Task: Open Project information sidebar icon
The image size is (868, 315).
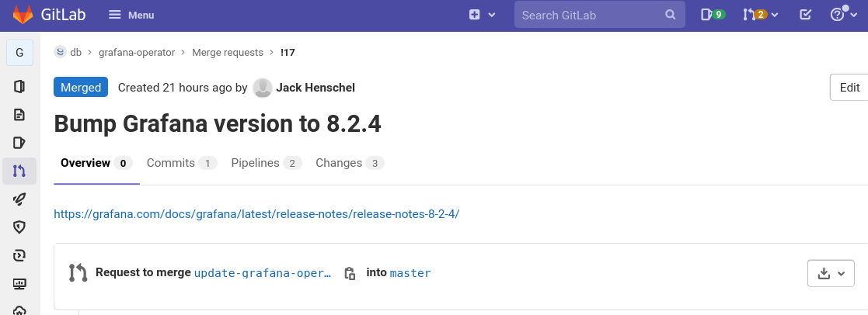Action: [x=19, y=86]
